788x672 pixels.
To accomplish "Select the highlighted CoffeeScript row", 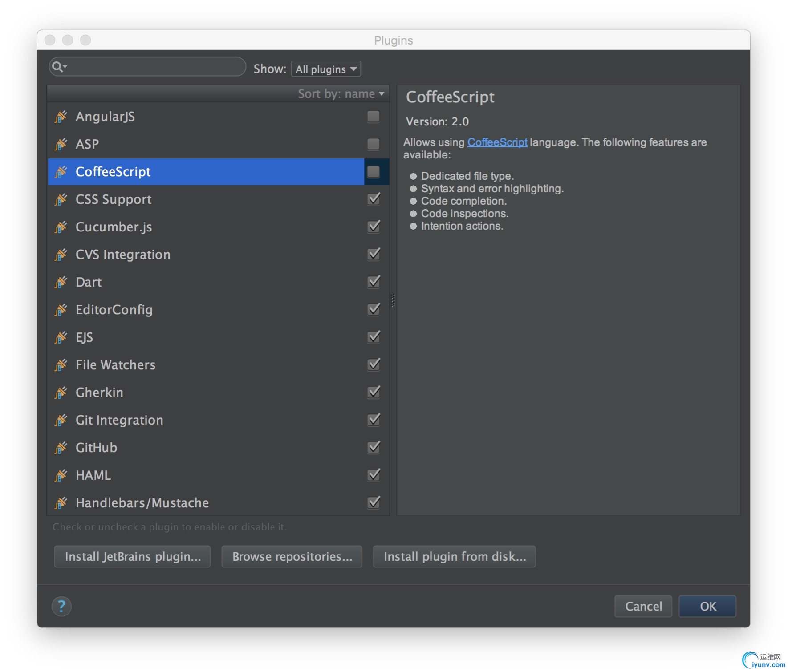I will (x=218, y=172).
